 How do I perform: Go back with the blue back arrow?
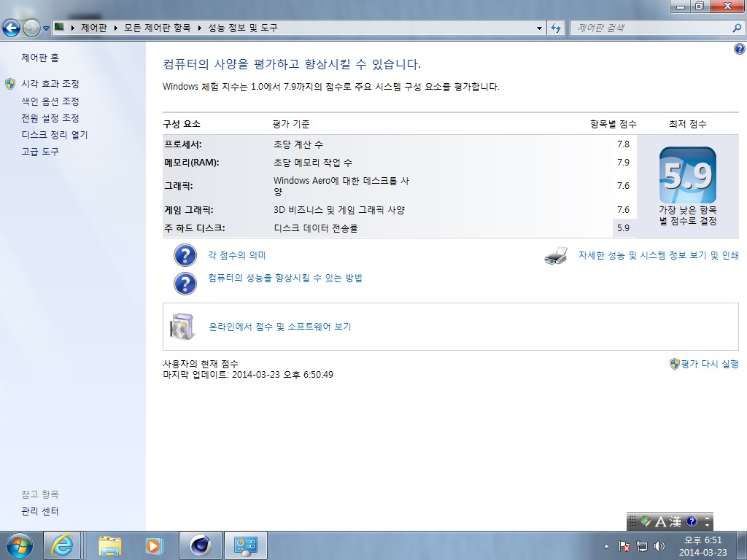pyautogui.click(x=12, y=28)
